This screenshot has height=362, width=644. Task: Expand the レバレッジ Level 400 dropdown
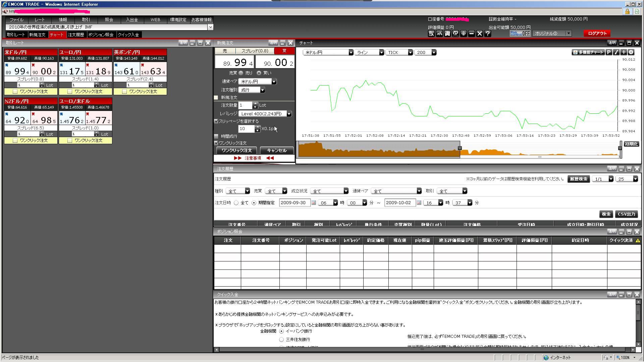pyautogui.click(x=289, y=114)
